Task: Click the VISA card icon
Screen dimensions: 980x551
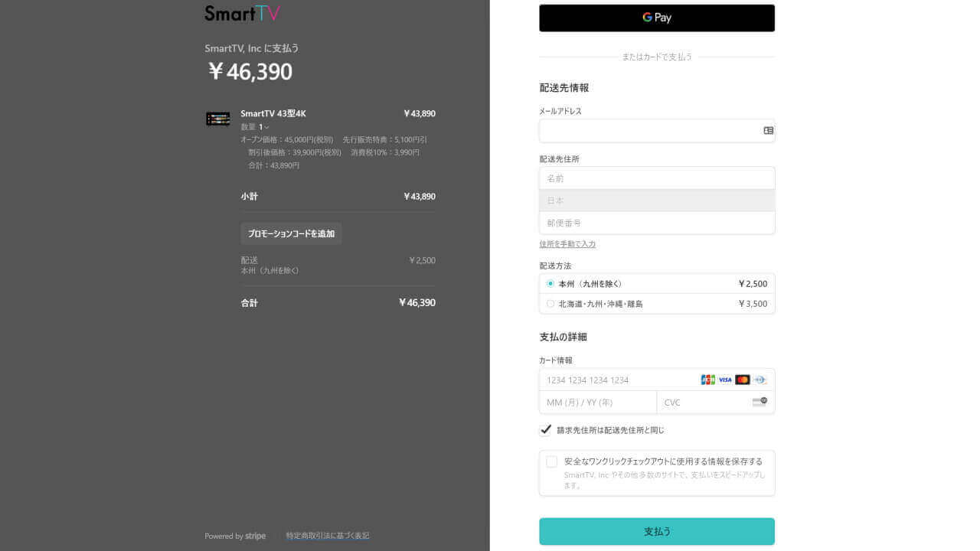Action: [725, 380]
